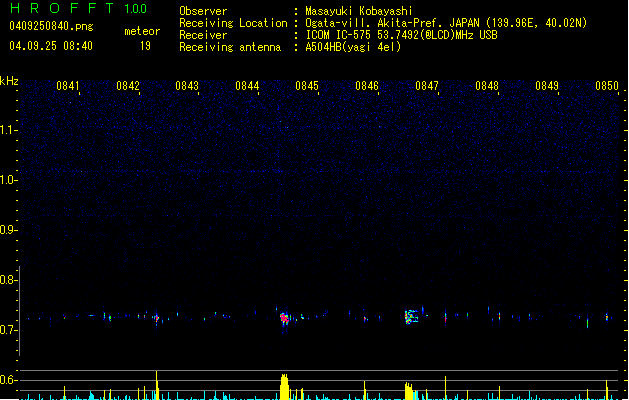Click the Observer name Masayuki Kobayashi
629x400 pixels.
[359, 11]
